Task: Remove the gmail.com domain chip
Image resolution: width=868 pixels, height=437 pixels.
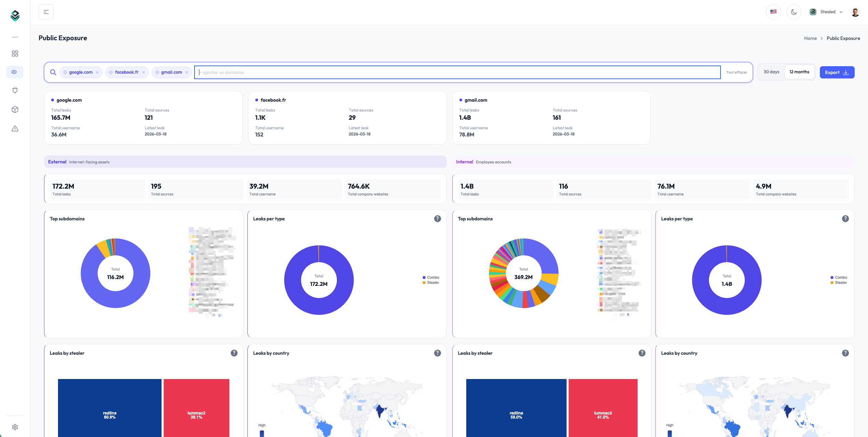Action: tap(187, 72)
